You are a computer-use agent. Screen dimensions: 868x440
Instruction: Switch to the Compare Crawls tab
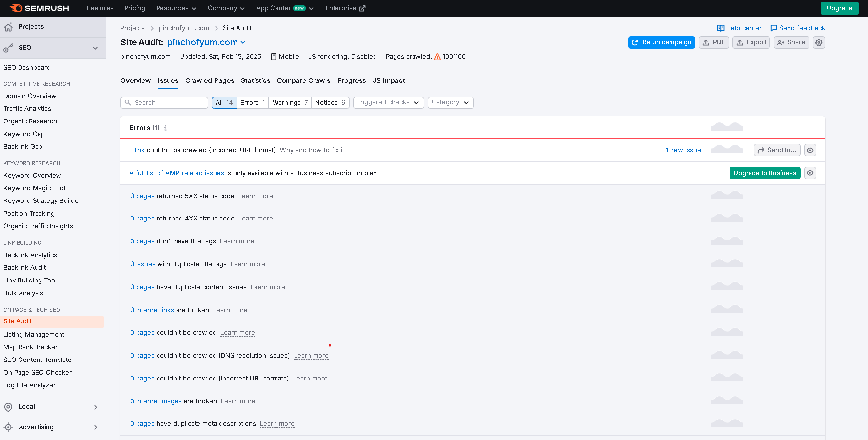[x=303, y=81]
